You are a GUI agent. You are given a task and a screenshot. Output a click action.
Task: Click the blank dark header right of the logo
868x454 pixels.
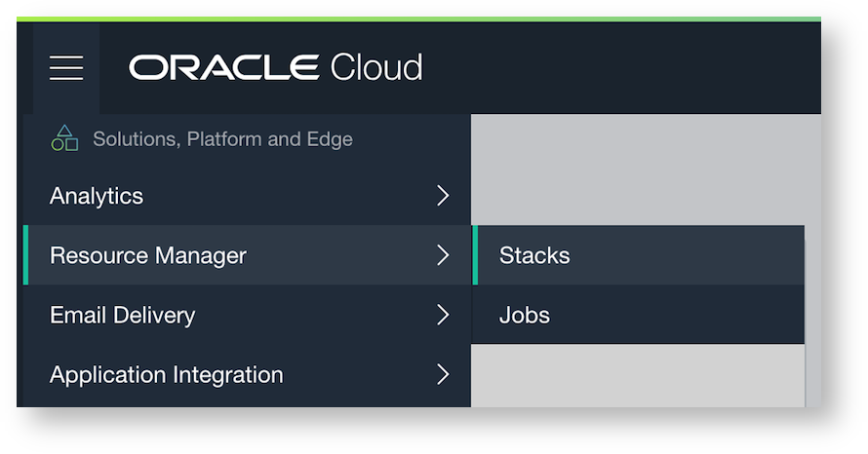point(624,68)
